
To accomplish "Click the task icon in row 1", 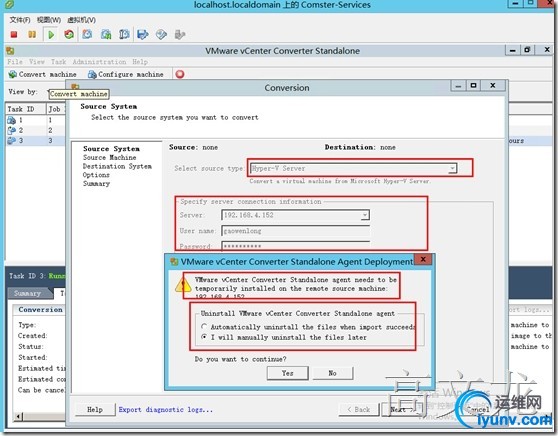I will click(x=11, y=120).
